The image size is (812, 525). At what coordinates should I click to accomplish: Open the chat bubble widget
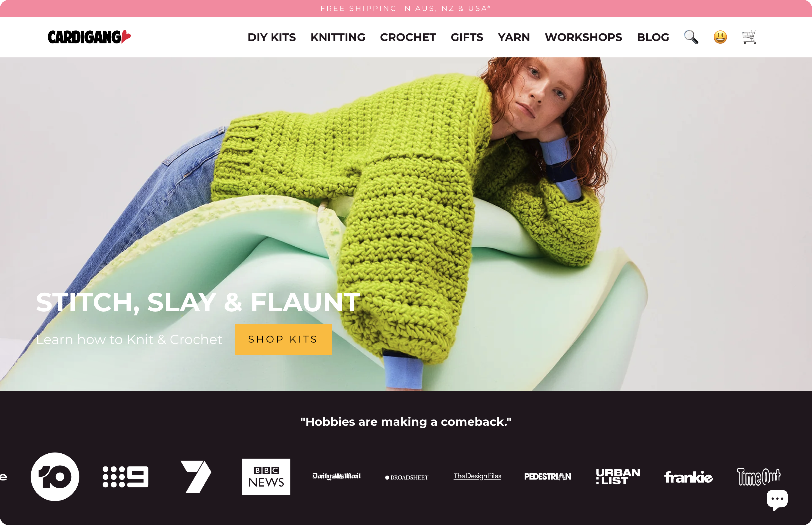pos(777,499)
